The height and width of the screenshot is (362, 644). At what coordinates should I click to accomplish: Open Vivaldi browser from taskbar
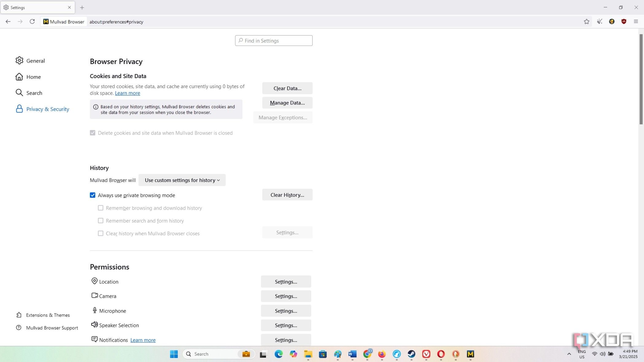click(426, 354)
